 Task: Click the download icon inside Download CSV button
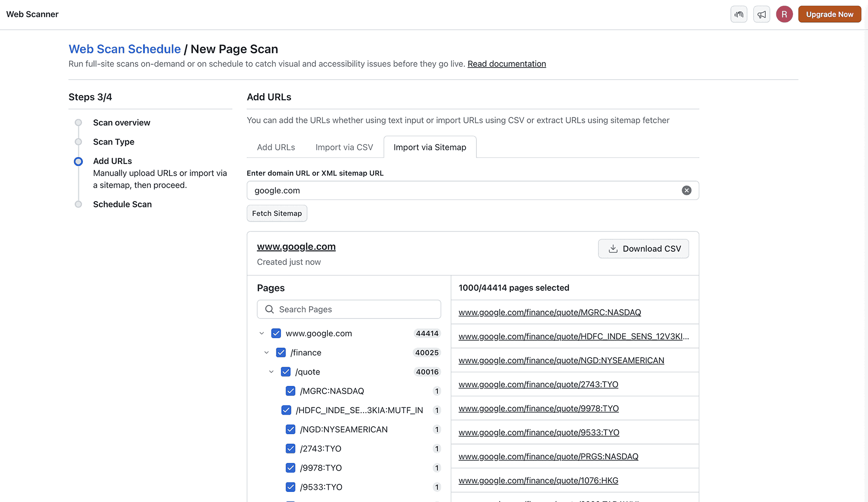[613, 248]
